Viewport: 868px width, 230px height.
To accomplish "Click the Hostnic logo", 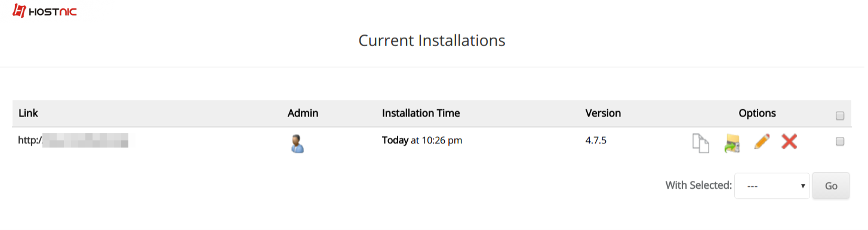I will (x=44, y=11).
